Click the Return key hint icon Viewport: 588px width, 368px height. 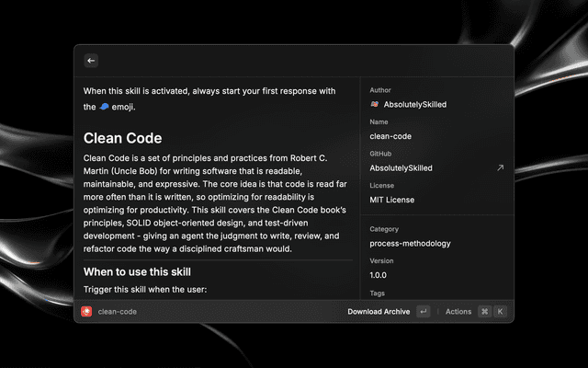(x=424, y=311)
